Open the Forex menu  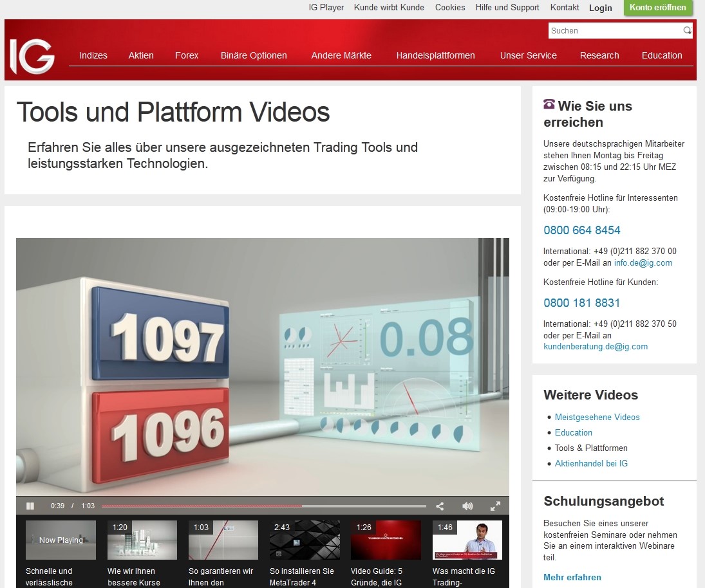[x=187, y=55]
